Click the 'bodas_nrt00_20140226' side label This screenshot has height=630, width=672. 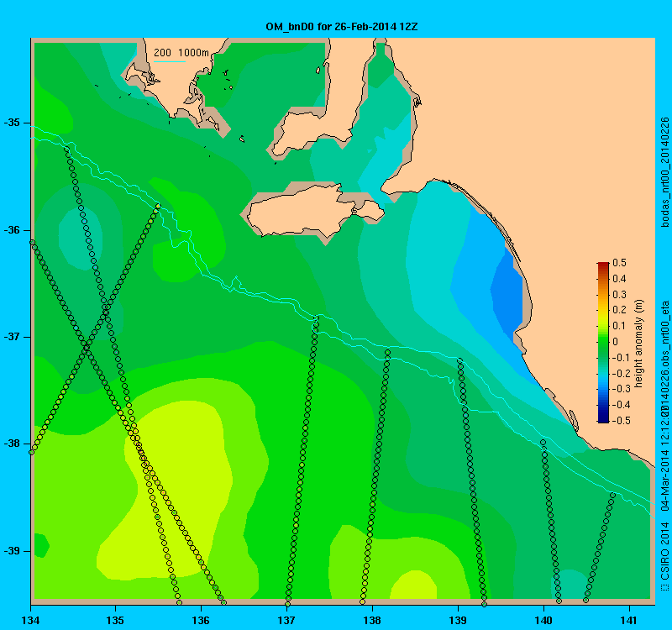tap(664, 172)
